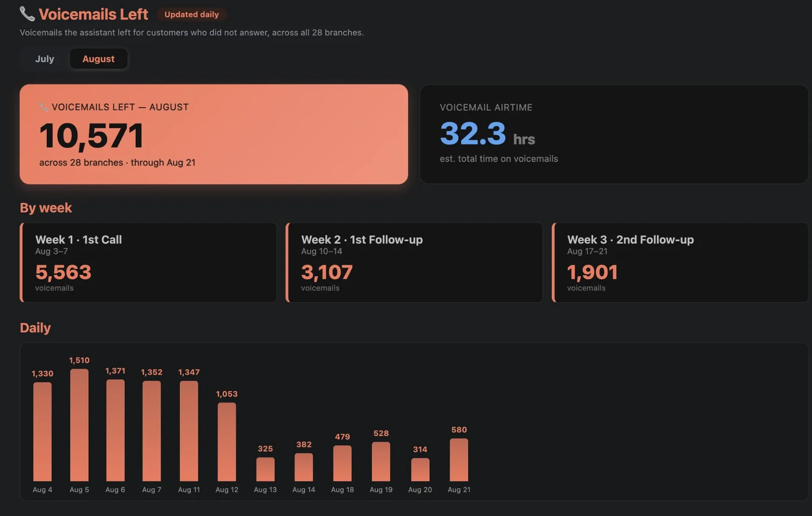
Task: Open the Week 3 · 2nd Follow-up card
Action: coord(680,262)
